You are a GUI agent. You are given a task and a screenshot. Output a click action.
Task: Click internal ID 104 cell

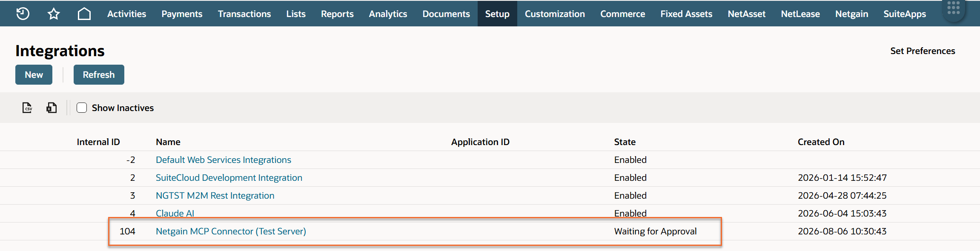127,231
